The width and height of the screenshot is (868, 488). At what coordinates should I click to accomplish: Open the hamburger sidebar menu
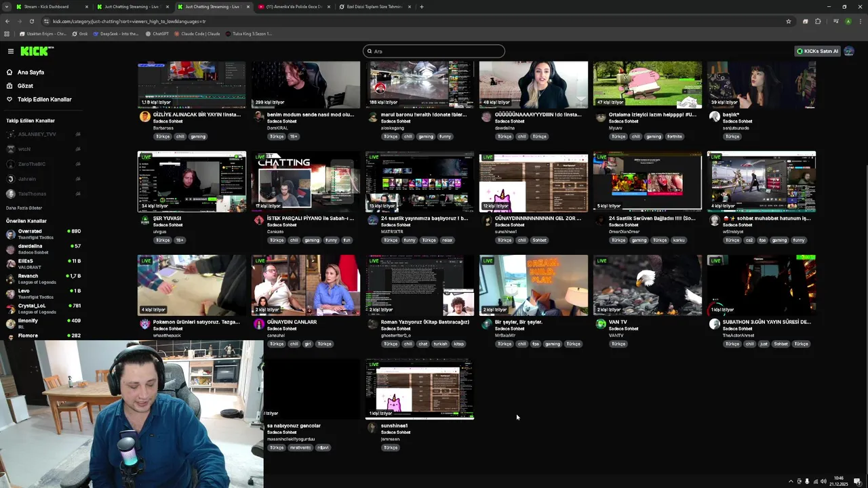(x=10, y=51)
